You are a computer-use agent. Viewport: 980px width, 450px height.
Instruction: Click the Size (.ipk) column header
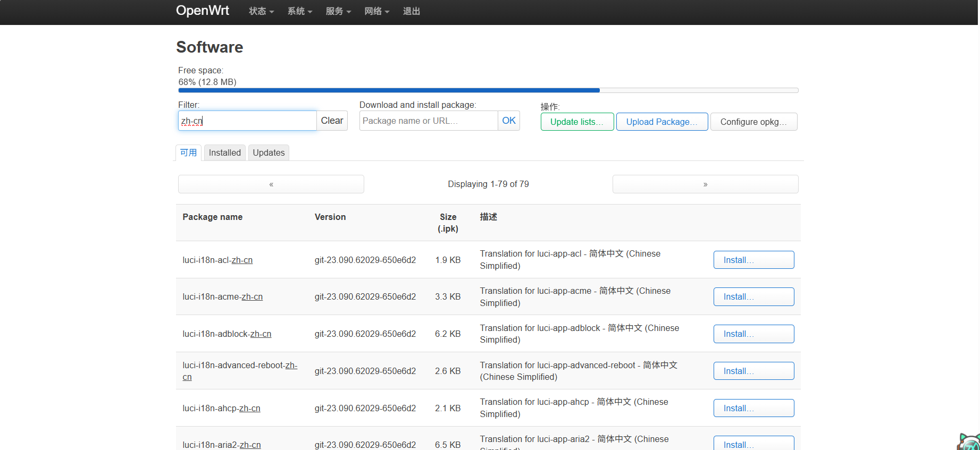448,223
